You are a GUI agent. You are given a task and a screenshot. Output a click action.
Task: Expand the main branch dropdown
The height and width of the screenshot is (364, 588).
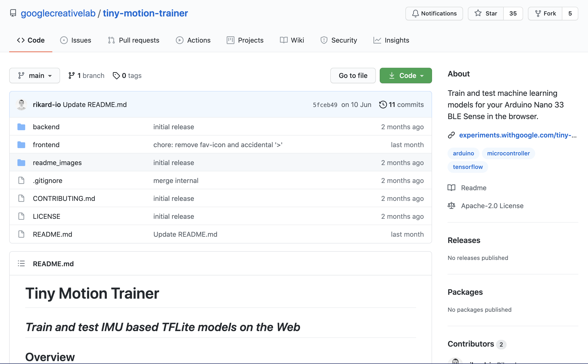(35, 76)
